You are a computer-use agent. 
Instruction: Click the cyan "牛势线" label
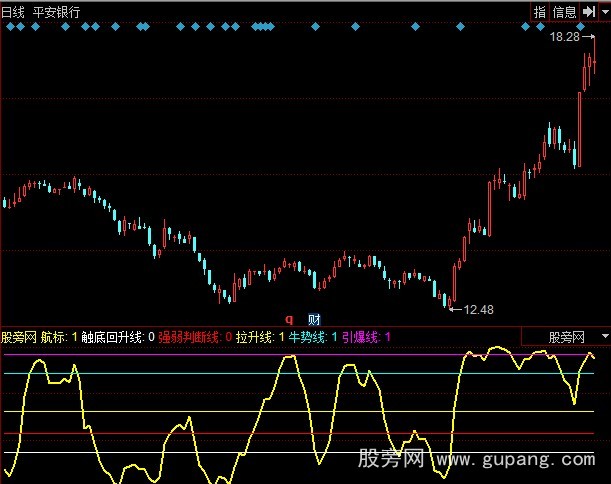click(306, 338)
